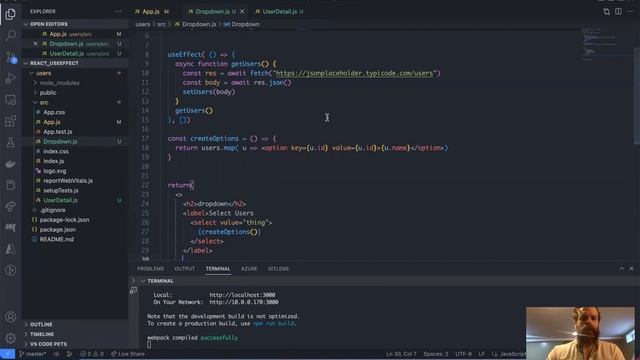Collapse the users folder
Viewport: 640px width, 360px height.
click(75, 73)
